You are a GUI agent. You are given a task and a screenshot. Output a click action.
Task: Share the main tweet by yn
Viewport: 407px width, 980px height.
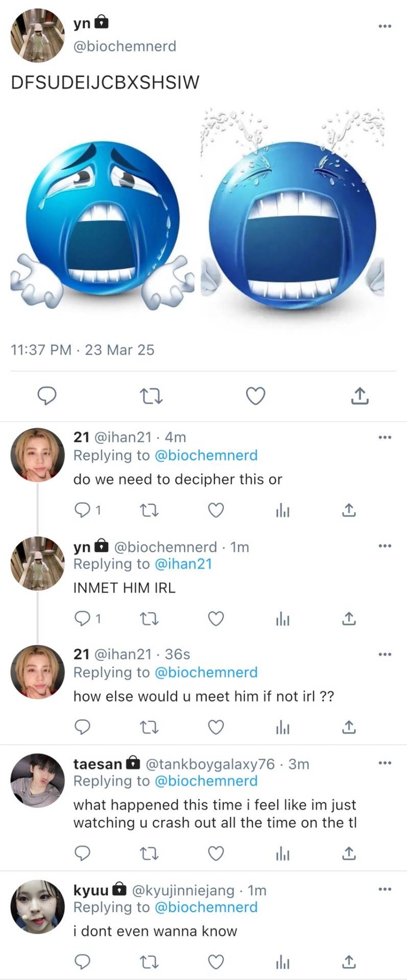point(360,396)
